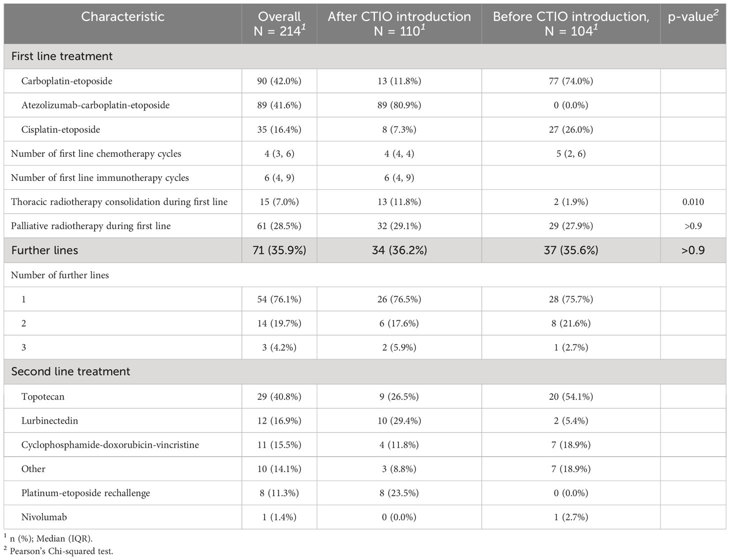Screen dimensions: 730x560
Task: Select the cell '27 (26.0%)'
Action: [x=571, y=129]
